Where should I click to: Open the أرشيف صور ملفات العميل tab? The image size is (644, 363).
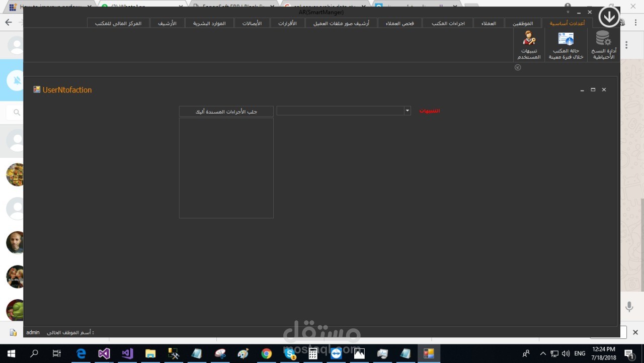[x=341, y=23]
